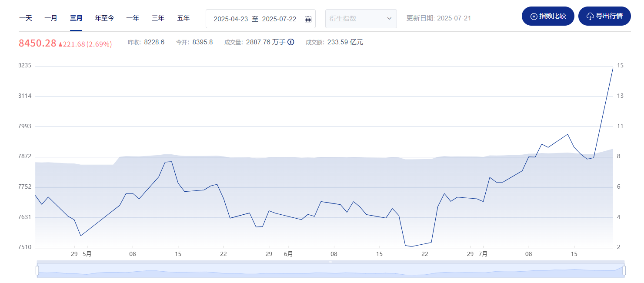This screenshot has height=283, width=644.
Task: Click the 昨收 value 8228.6
Action: (154, 42)
